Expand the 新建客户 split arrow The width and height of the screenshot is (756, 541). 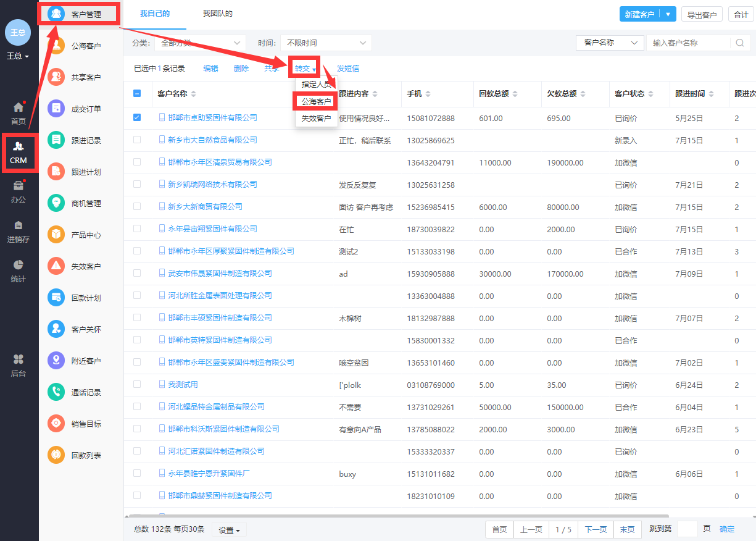(x=668, y=14)
